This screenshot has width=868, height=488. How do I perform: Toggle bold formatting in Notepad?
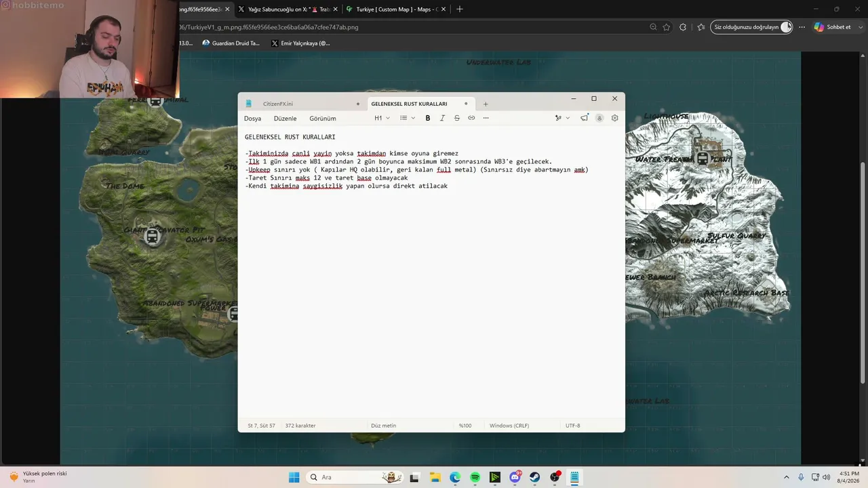point(428,118)
